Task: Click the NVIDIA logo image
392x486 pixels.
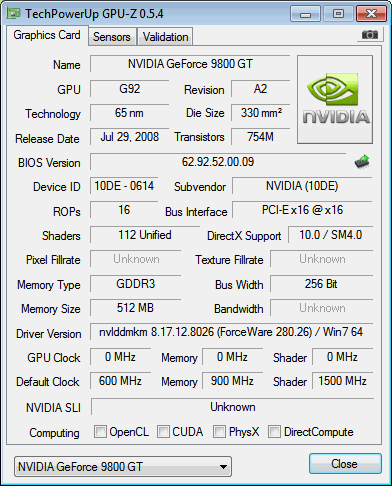Action: (x=335, y=100)
